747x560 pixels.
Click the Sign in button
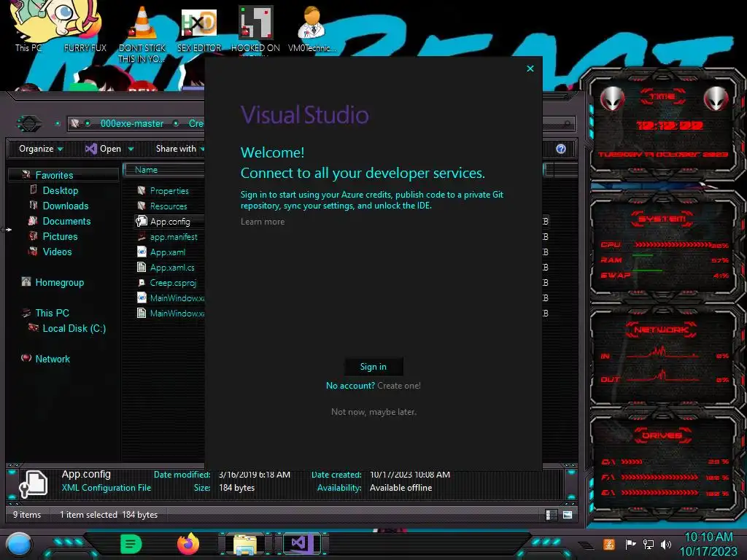pos(373,367)
